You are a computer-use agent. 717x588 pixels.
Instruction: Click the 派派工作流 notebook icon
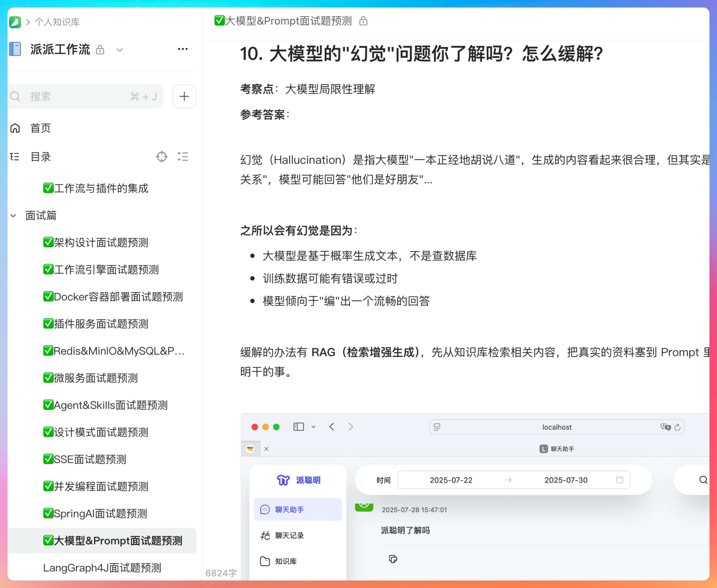[x=15, y=50]
